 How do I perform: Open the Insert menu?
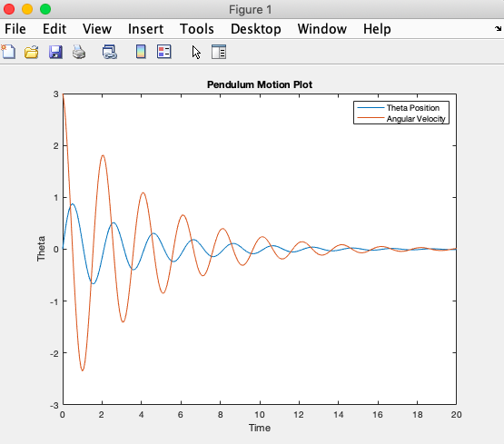pos(145,29)
